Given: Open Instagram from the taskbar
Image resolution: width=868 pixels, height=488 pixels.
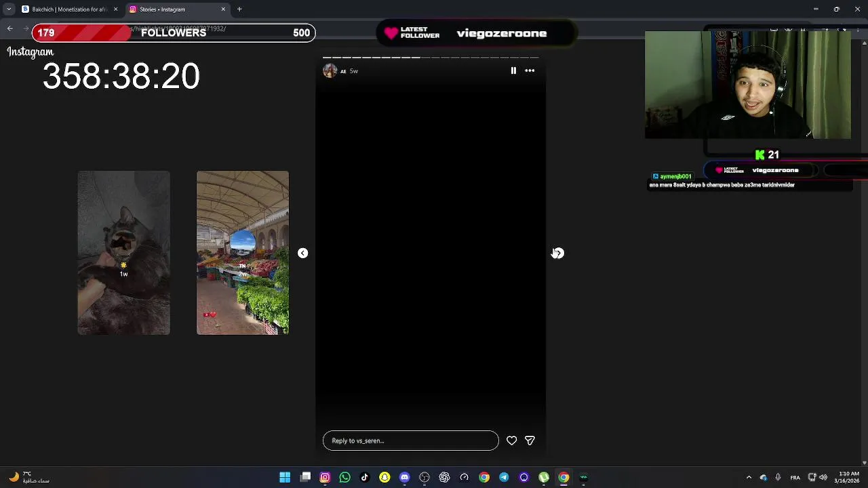Looking at the screenshot, I should click(325, 477).
